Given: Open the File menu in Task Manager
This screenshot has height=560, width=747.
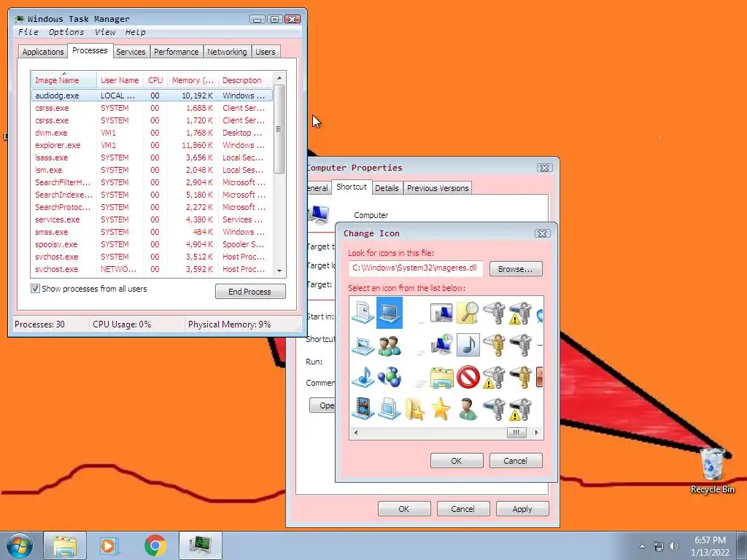Looking at the screenshot, I should [x=28, y=32].
